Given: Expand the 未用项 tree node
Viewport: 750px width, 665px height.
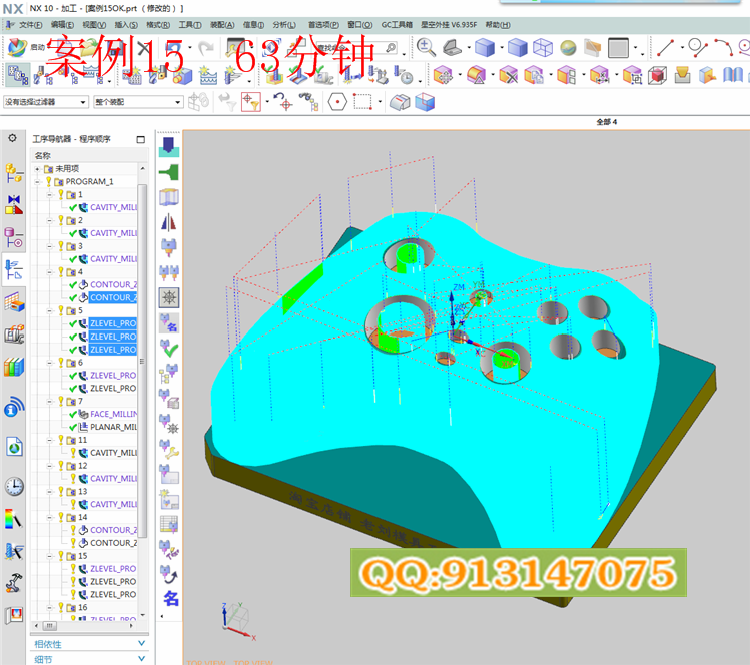Looking at the screenshot, I should (37, 169).
